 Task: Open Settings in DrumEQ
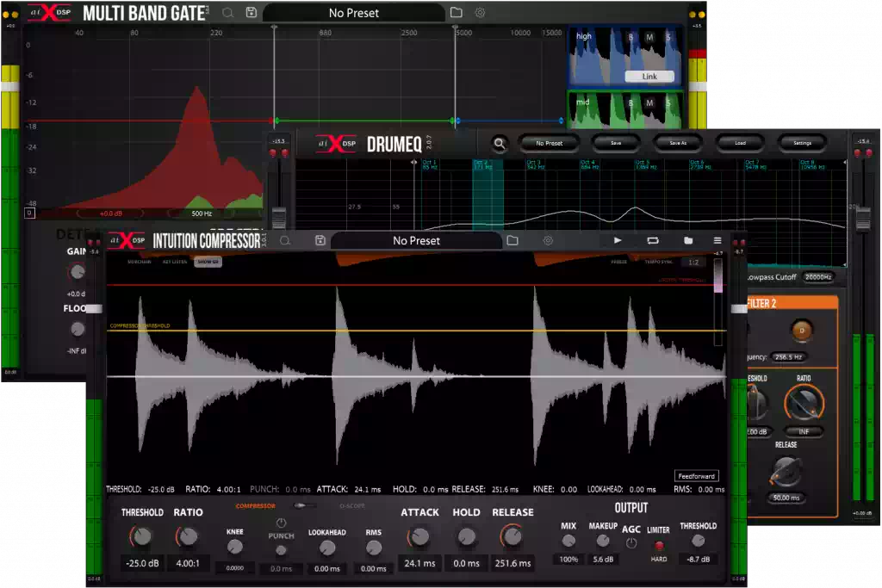tap(802, 144)
